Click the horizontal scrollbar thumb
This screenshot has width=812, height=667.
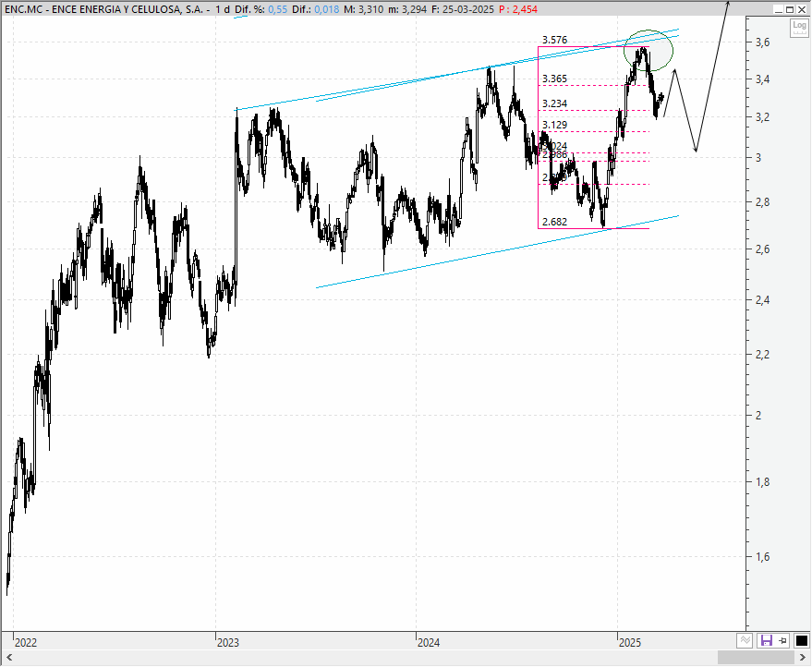point(757,658)
